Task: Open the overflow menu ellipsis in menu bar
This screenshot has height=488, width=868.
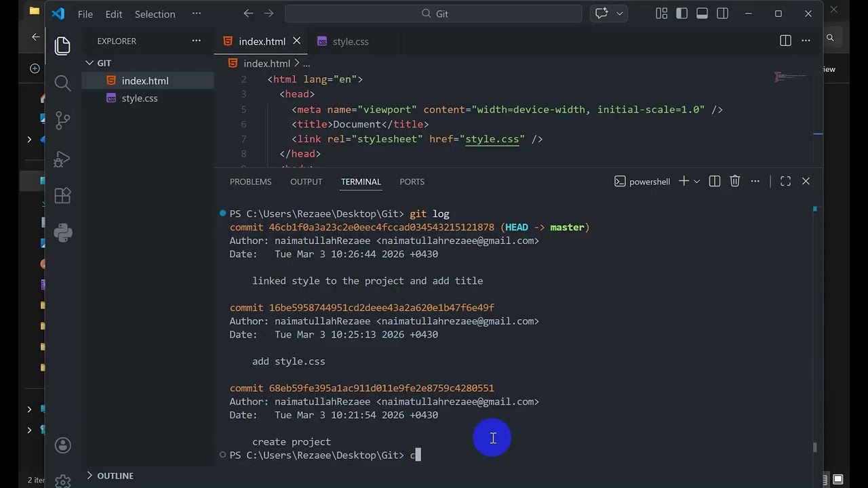Action: pyautogui.click(x=197, y=14)
